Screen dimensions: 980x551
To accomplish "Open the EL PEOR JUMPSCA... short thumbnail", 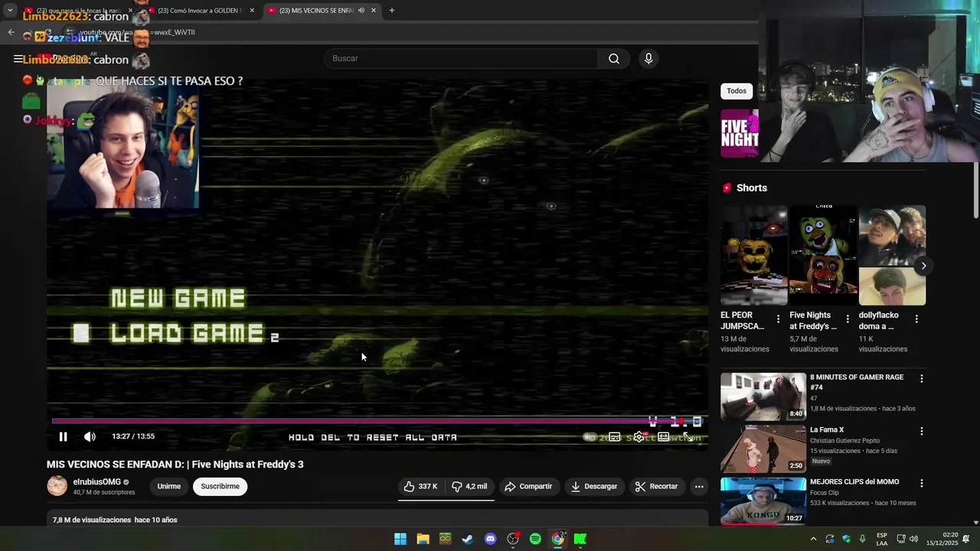I will (754, 256).
